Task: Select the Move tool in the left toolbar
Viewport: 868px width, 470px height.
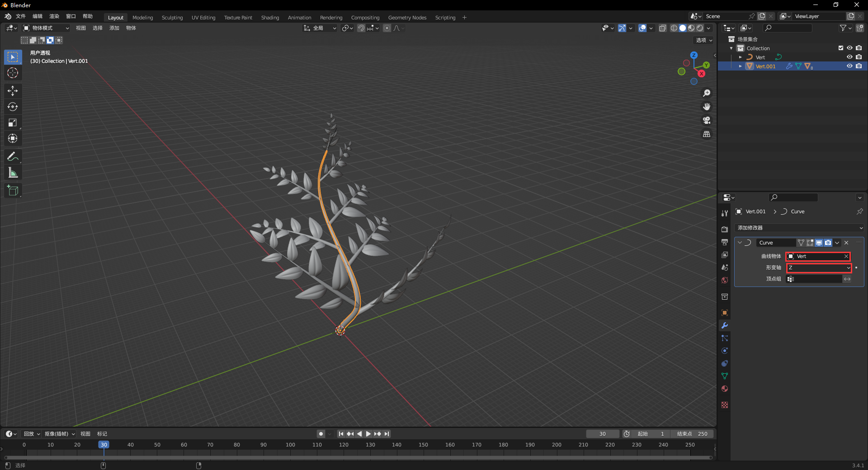Action: click(x=13, y=91)
